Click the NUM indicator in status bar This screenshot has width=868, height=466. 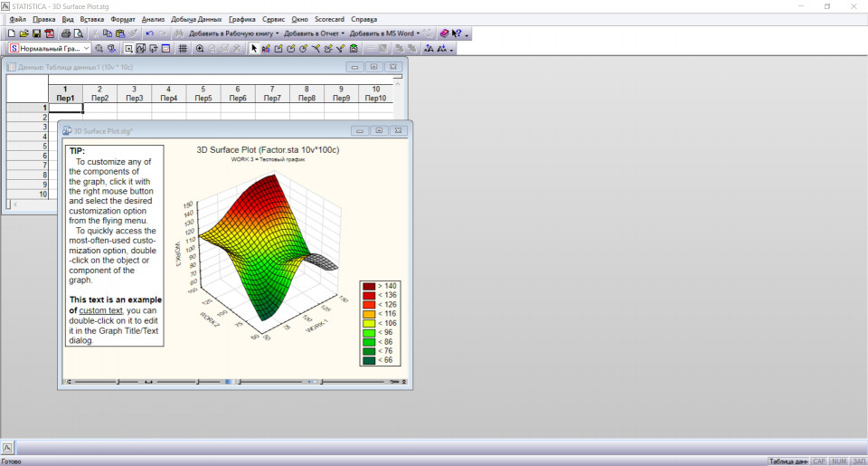[x=839, y=461]
